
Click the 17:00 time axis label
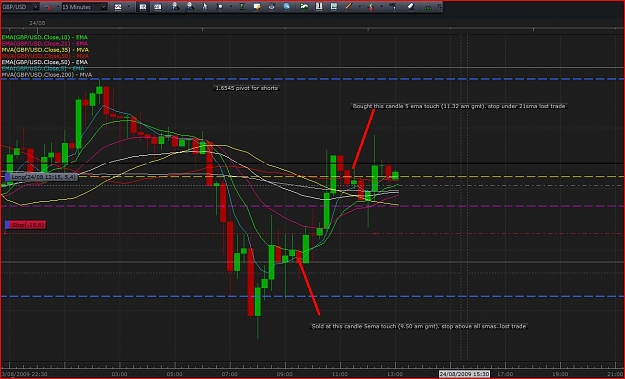click(x=505, y=374)
